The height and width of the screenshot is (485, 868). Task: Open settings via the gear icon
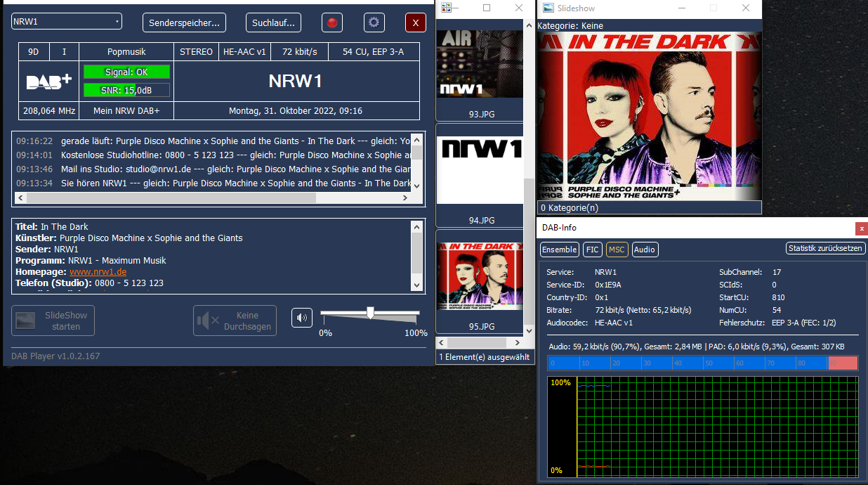374,22
